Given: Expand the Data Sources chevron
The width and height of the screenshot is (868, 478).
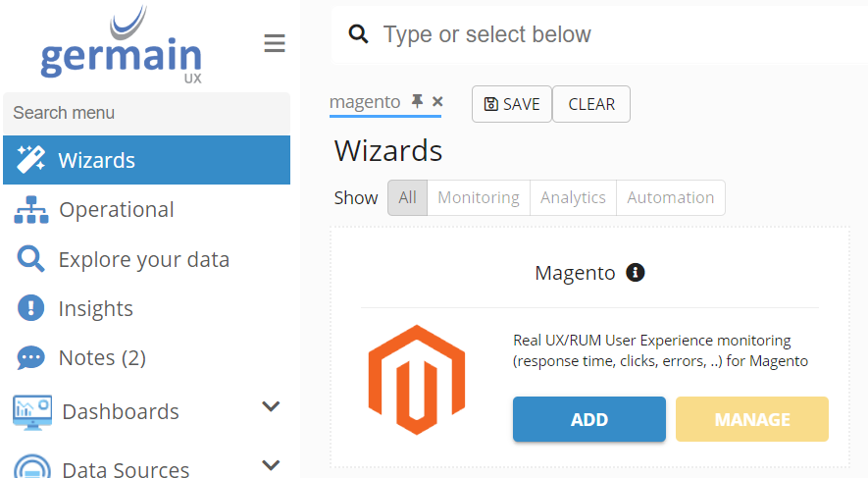Looking at the screenshot, I should point(272,464).
